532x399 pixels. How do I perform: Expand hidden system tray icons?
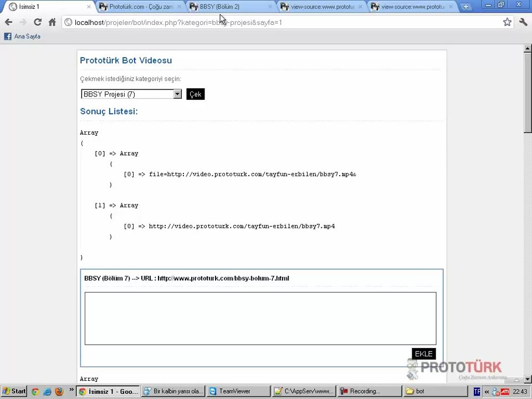point(487,392)
